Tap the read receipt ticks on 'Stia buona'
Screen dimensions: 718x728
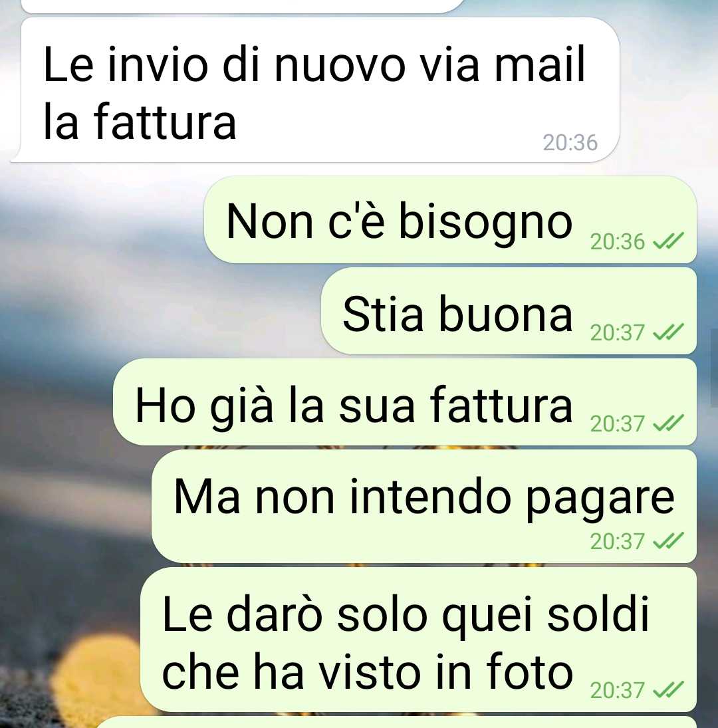[x=668, y=332]
